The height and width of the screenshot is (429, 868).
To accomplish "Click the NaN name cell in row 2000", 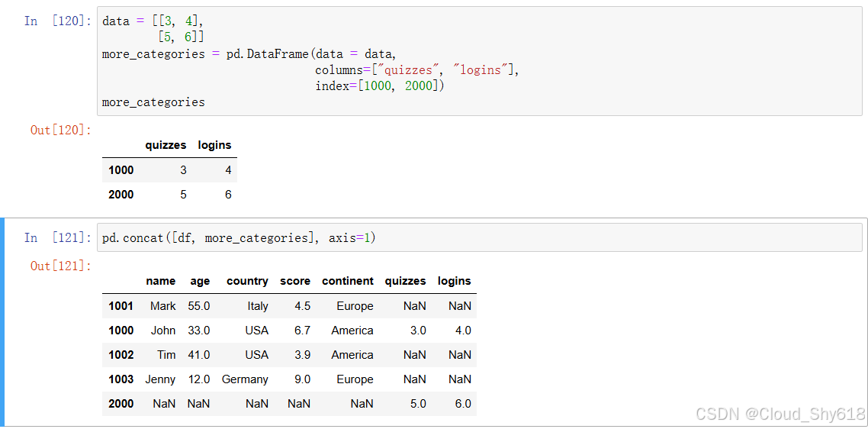I will (x=165, y=404).
